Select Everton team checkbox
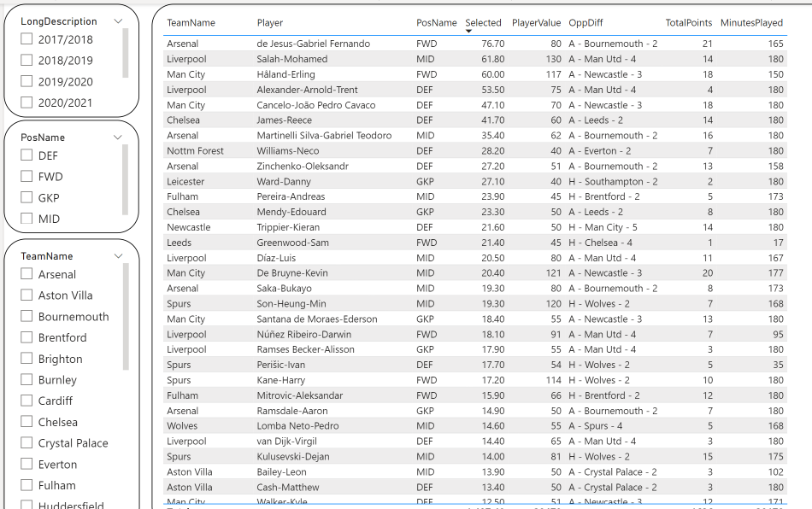The height and width of the screenshot is (509, 812). (26, 464)
